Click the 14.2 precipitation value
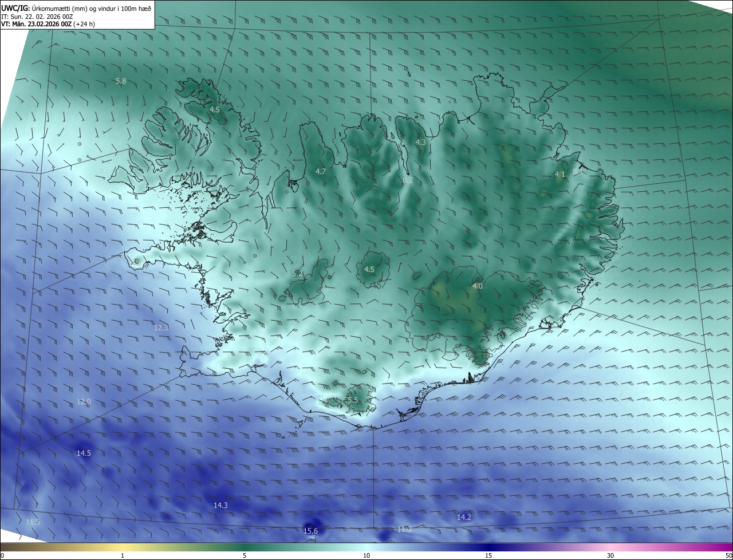The height and width of the screenshot is (560, 733). (464, 517)
